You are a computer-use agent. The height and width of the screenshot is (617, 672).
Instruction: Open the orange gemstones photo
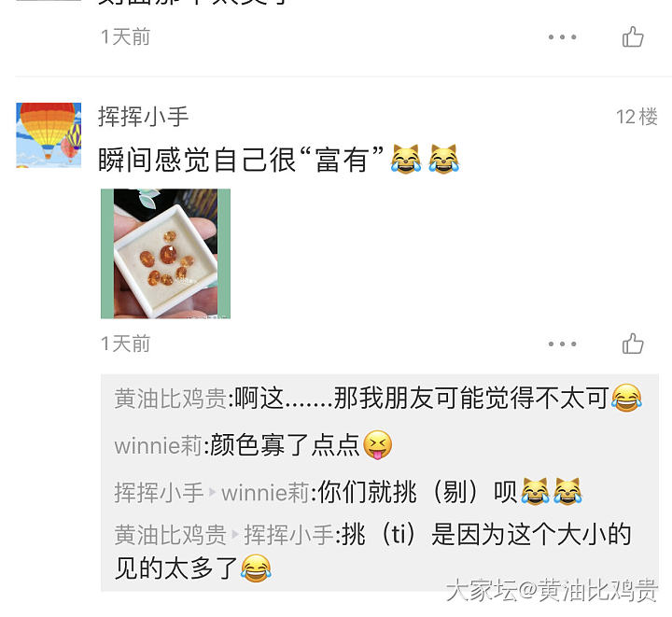(x=165, y=254)
